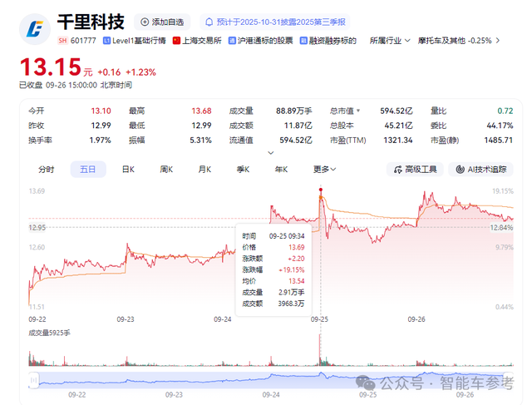Click left handle of range slider

click(34, 380)
